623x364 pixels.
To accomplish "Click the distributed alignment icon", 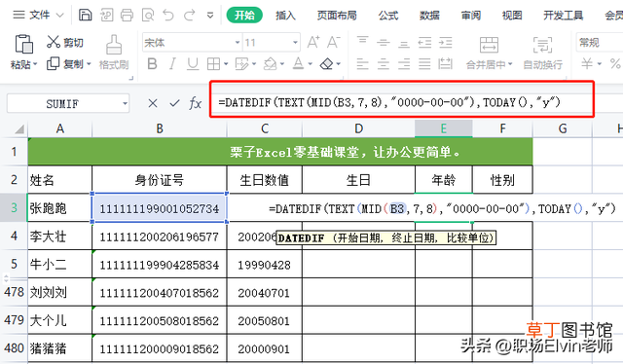I will pyautogui.click(x=446, y=63).
